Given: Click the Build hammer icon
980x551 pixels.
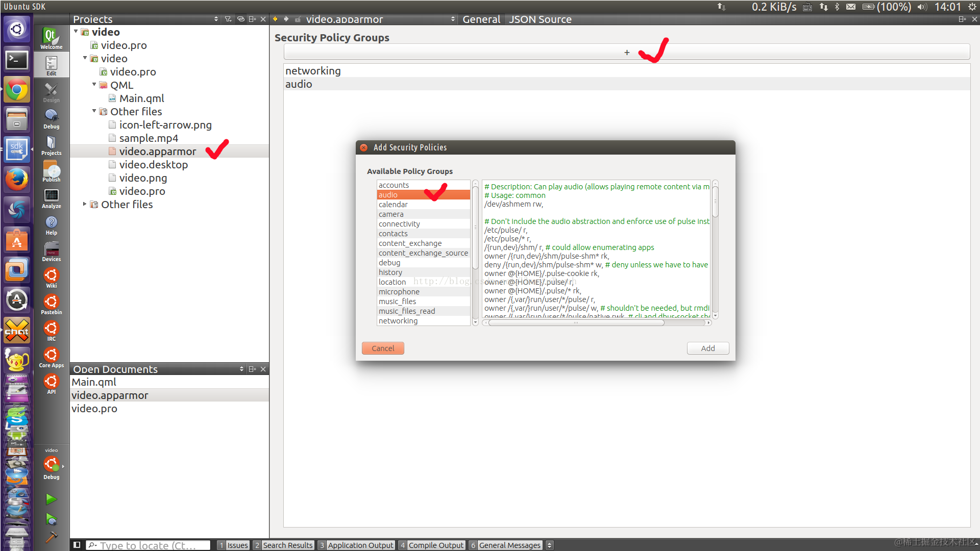Looking at the screenshot, I should 51,537.
